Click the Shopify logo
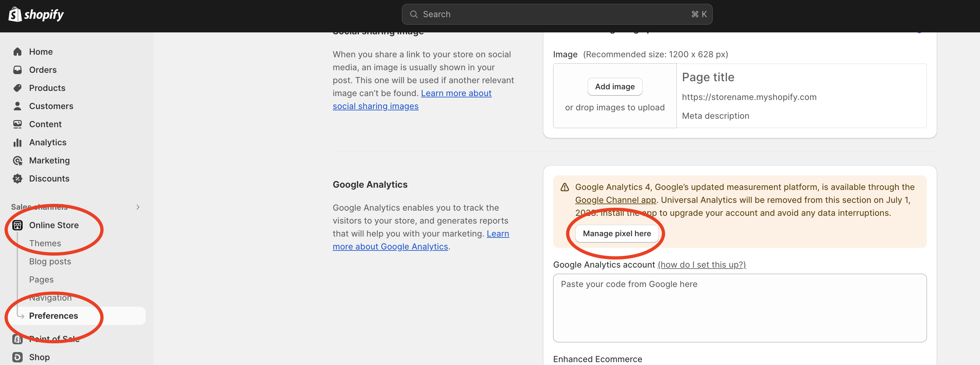This screenshot has width=980, height=365. pyautogui.click(x=36, y=15)
